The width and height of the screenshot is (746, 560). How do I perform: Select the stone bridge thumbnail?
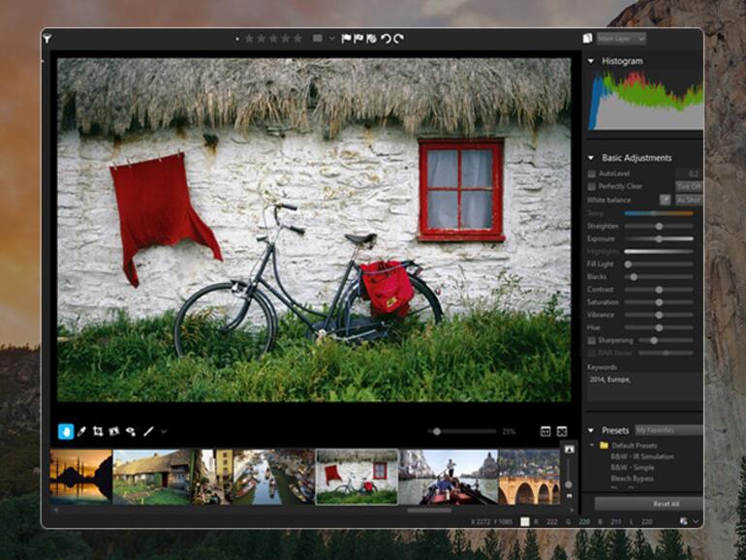(529, 477)
